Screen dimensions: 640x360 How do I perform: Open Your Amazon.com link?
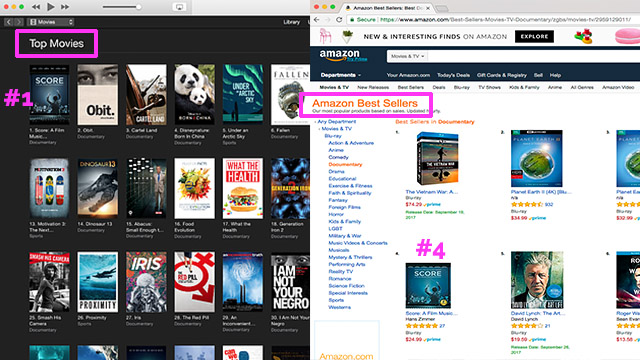coord(408,75)
